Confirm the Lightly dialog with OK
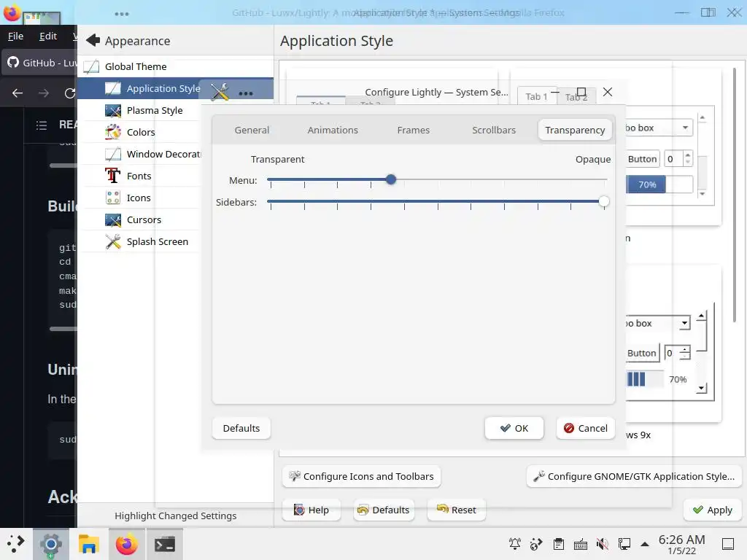The image size is (747, 560). [x=514, y=428]
